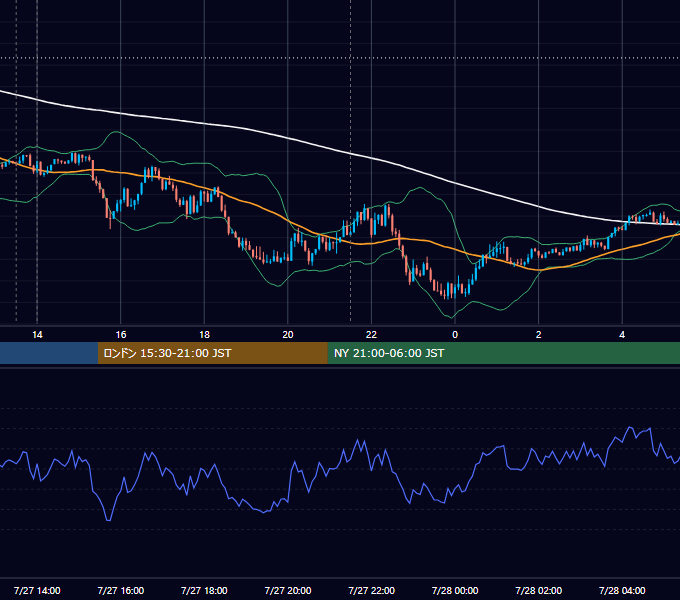Image resolution: width=680 pixels, height=600 pixels.
Task: Click the 7/27 18:00 time label
Action: tap(204, 590)
